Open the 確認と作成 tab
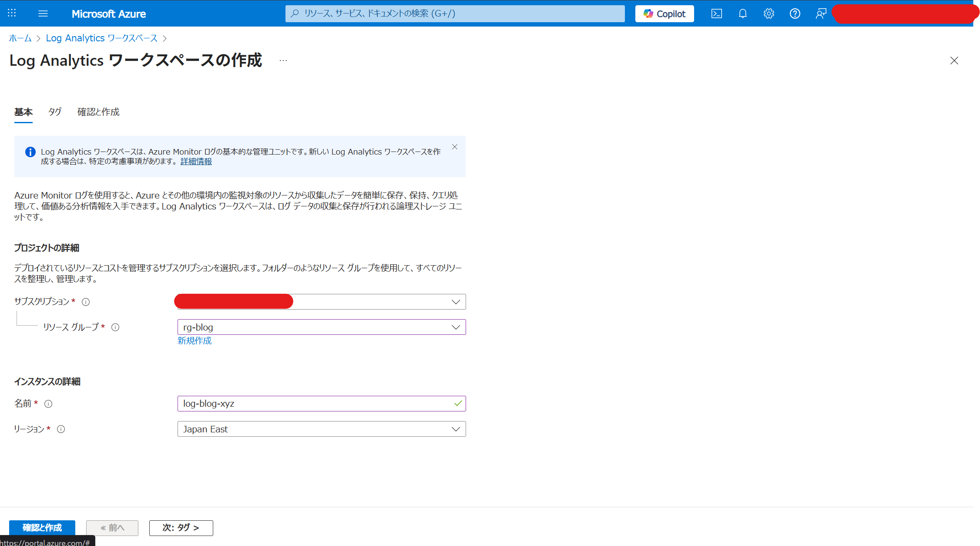 click(98, 112)
